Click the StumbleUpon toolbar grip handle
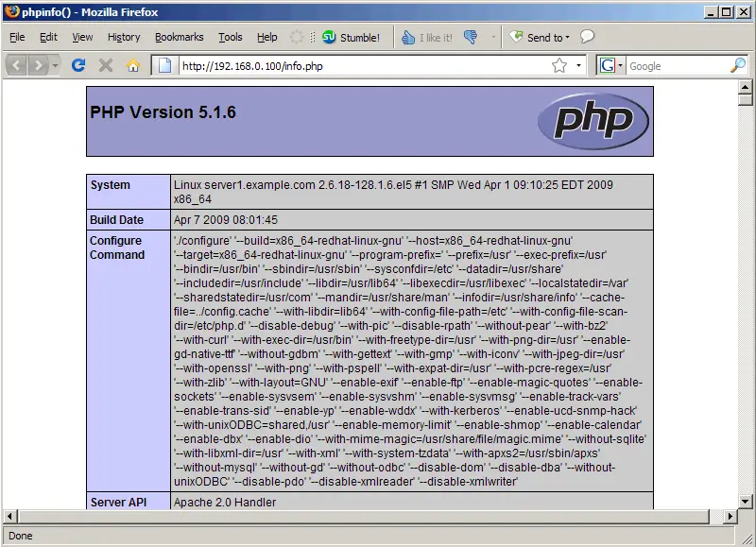This screenshot has height=547, width=756. tap(313, 37)
